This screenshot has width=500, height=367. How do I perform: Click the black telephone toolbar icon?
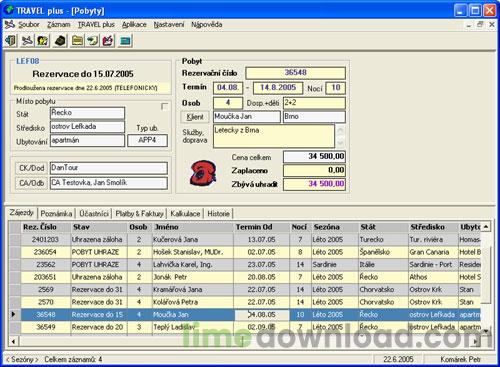(60, 41)
